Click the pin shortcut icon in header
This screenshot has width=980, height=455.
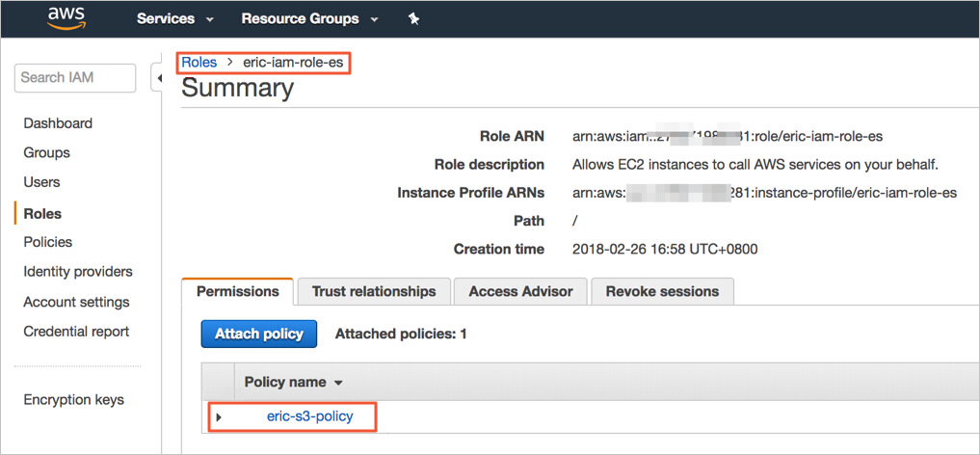click(x=414, y=19)
